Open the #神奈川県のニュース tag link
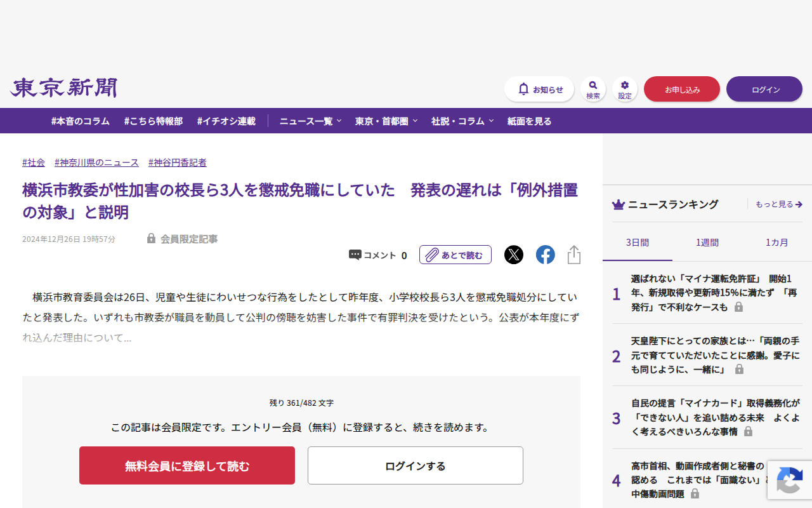 click(x=96, y=163)
